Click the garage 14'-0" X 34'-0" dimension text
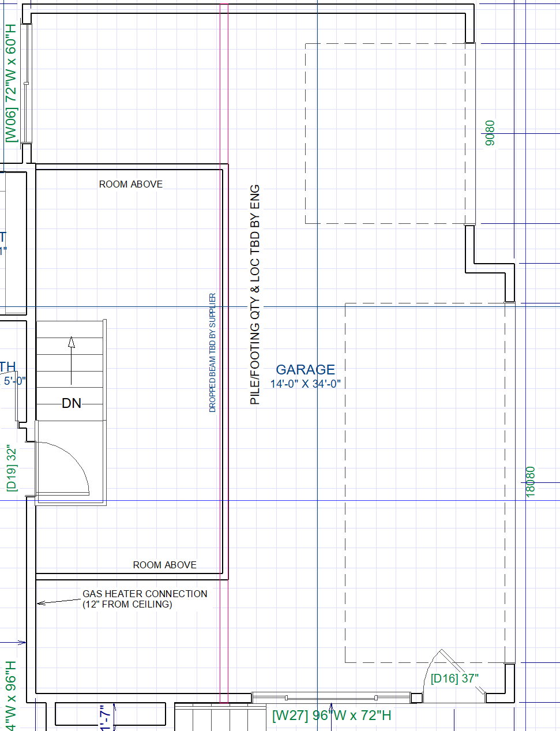Viewport: 560px width, 731px height. (305, 384)
